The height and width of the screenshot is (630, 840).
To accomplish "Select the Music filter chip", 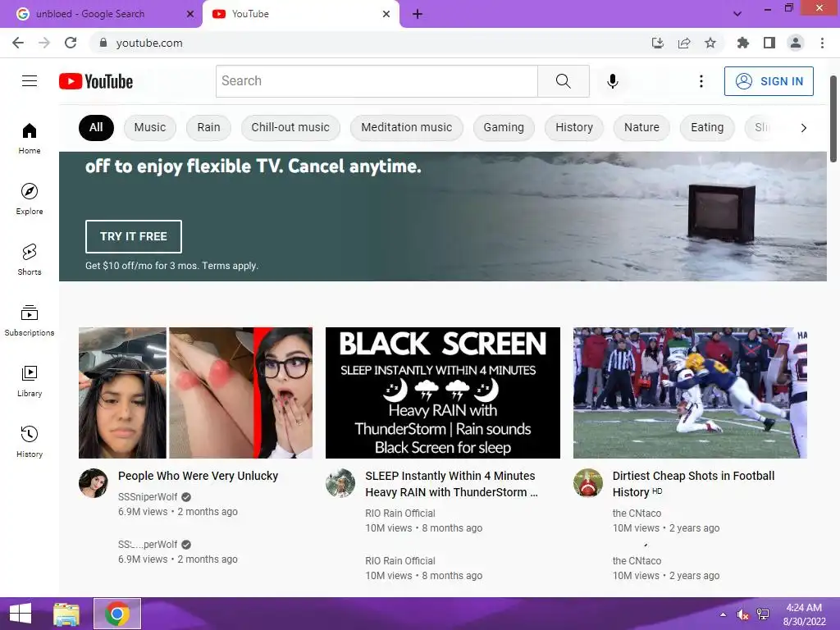I will [150, 127].
